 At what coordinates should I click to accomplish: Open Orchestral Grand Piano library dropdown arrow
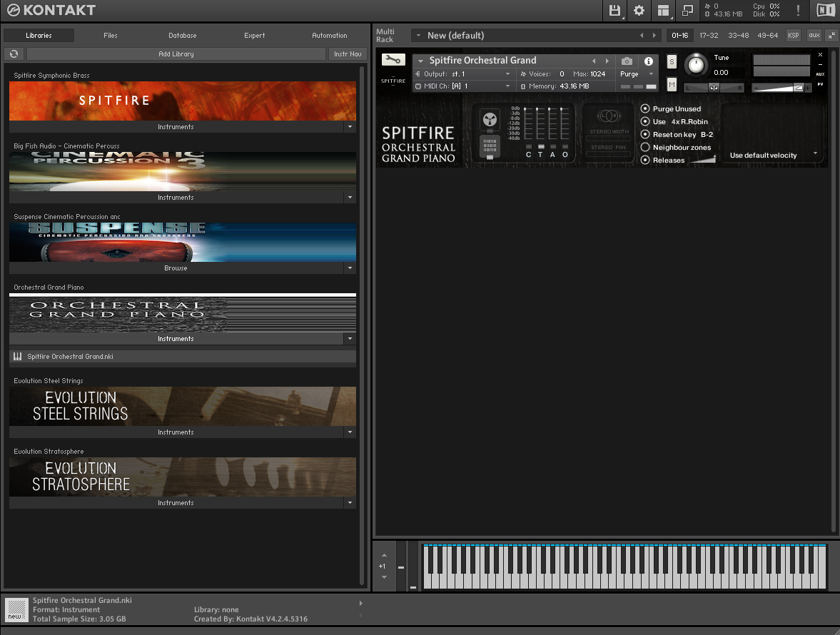tap(350, 339)
